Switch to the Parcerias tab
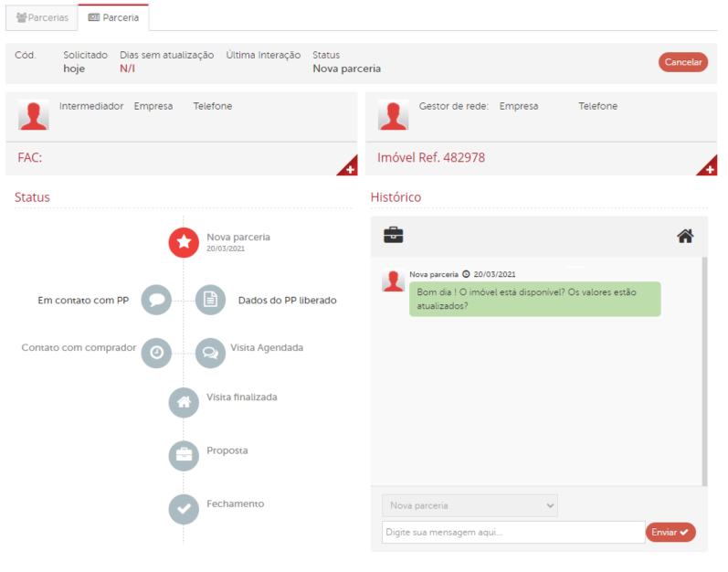This screenshot has height=572, width=728. (42, 17)
